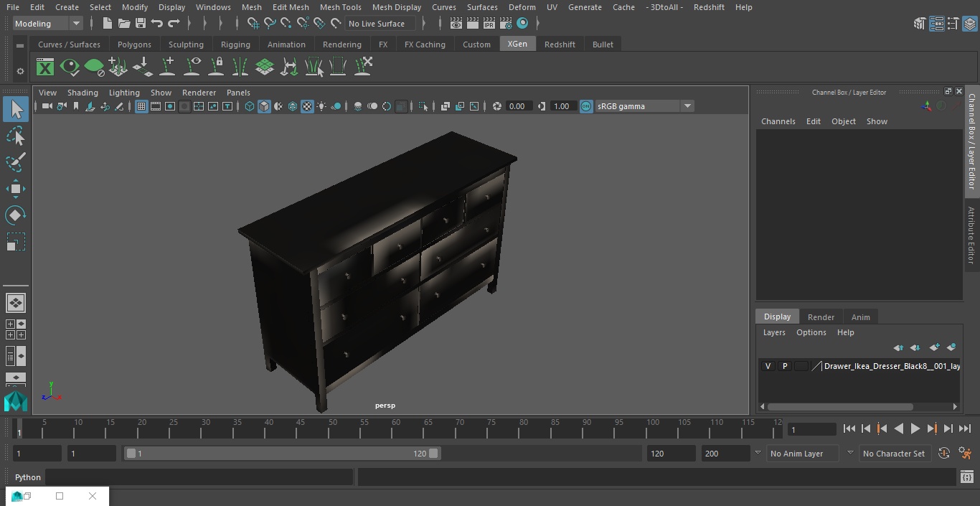Image resolution: width=980 pixels, height=506 pixels.
Task: Open the script editor icon
Action: pyautogui.click(x=966, y=477)
